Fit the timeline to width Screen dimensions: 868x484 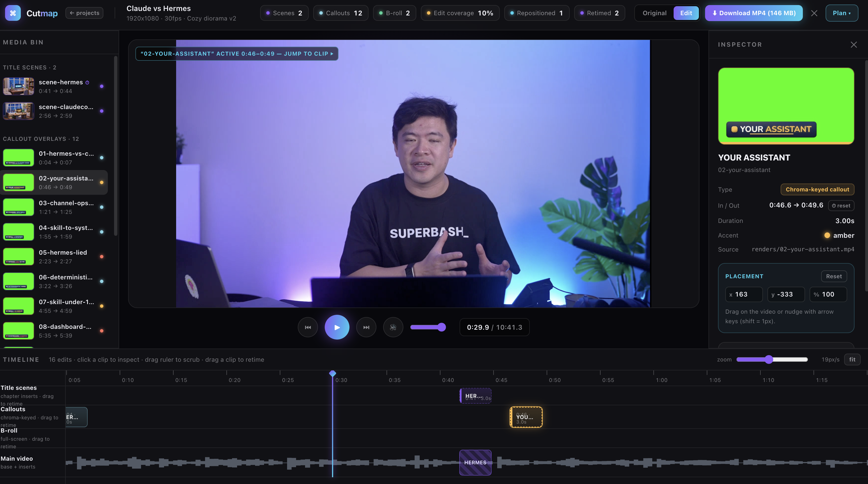[852, 360]
